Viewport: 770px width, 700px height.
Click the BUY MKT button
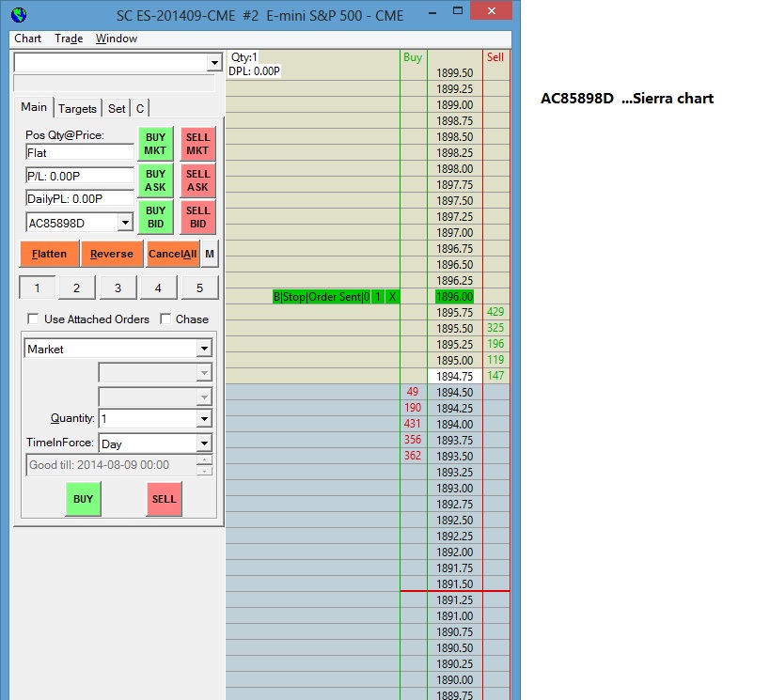coord(155,144)
